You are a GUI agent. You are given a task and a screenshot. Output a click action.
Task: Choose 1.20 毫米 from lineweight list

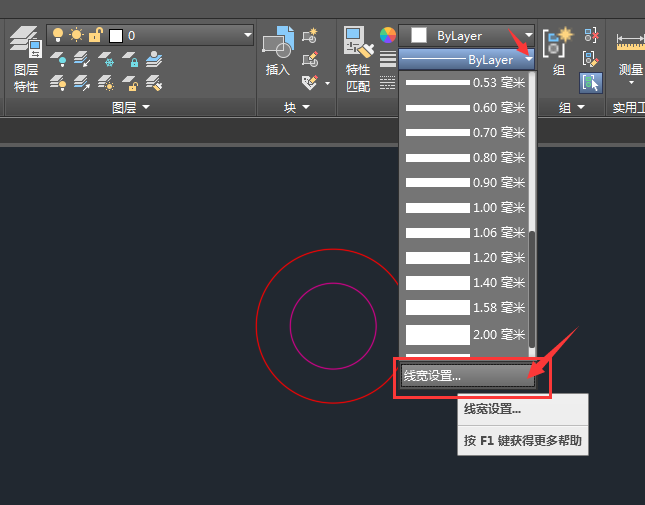(x=465, y=258)
